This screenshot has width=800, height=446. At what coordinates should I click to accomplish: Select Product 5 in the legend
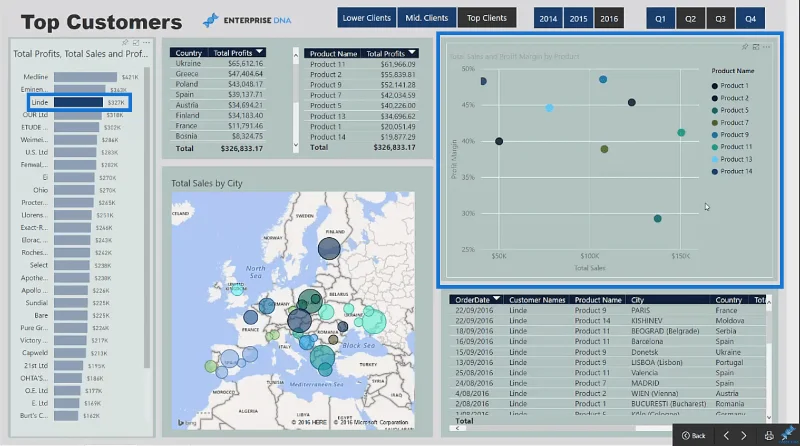[730, 110]
